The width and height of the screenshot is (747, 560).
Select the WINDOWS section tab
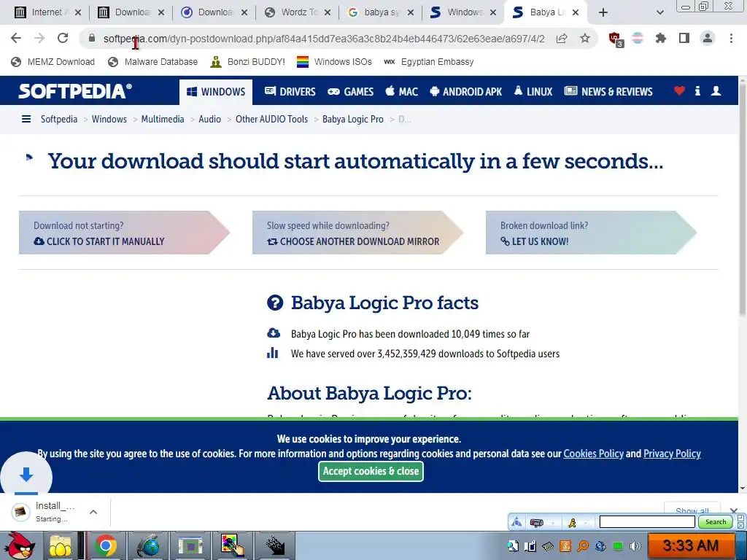[216, 91]
